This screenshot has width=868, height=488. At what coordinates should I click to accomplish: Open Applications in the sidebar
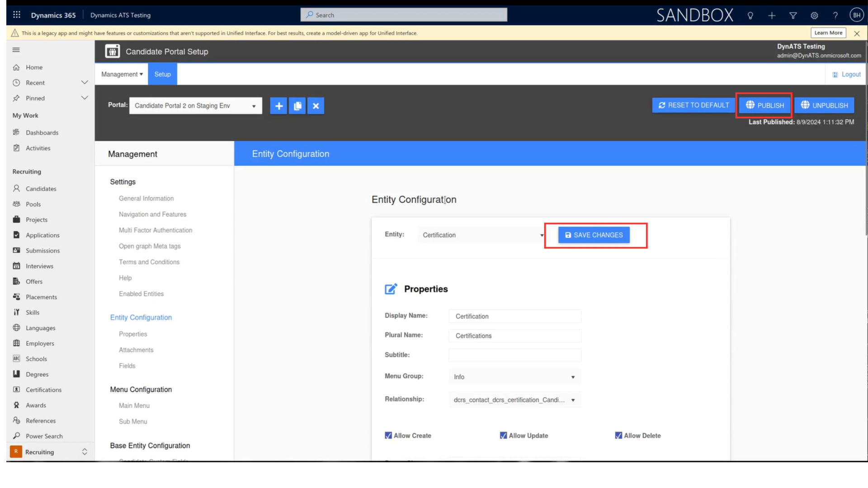pyautogui.click(x=42, y=235)
